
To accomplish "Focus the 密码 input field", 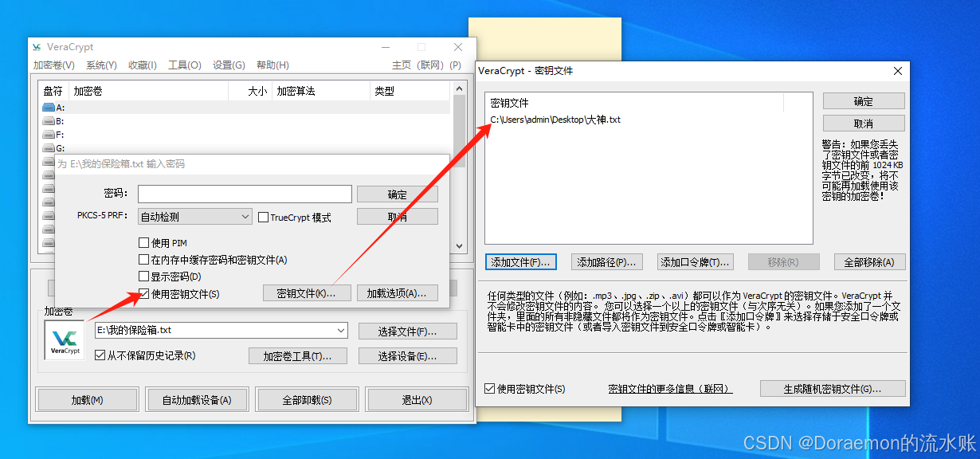I will tap(245, 194).
